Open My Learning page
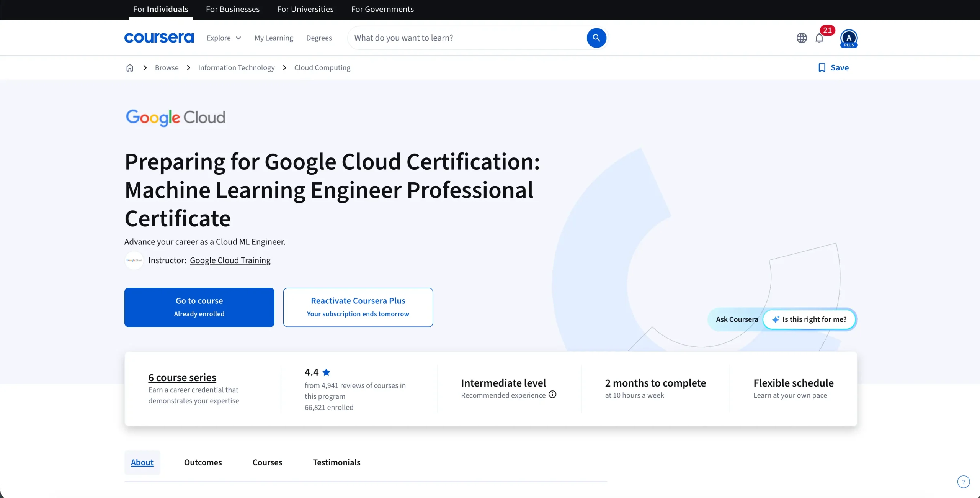The height and width of the screenshot is (498, 980). pyautogui.click(x=274, y=38)
